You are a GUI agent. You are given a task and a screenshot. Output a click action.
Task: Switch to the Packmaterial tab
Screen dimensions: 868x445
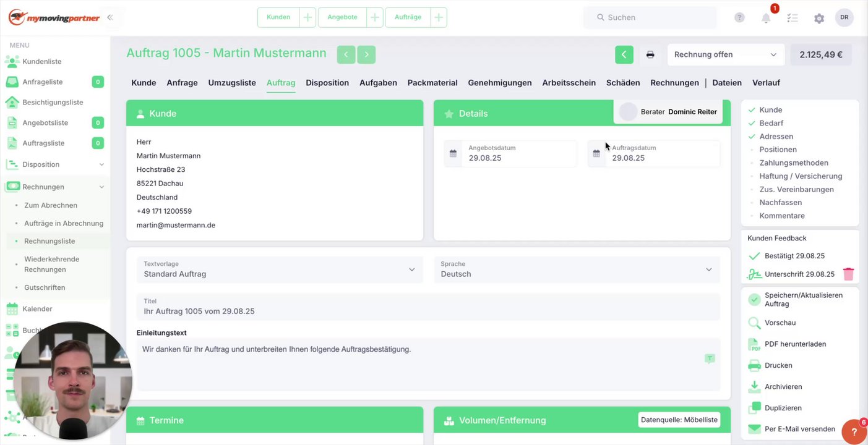[x=432, y=83]
